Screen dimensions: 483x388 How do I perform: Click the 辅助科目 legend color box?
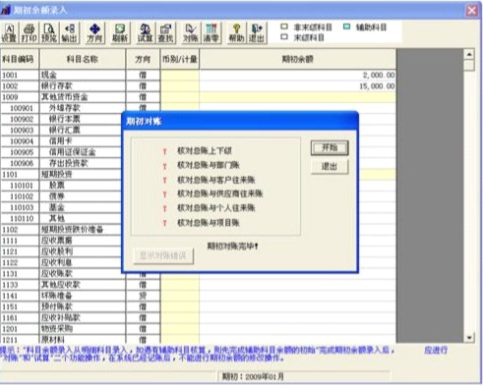pos(347,27)
